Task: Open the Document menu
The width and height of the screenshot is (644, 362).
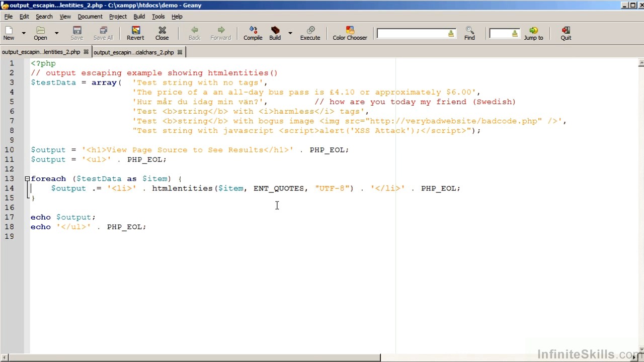Action: pos(90,17)
